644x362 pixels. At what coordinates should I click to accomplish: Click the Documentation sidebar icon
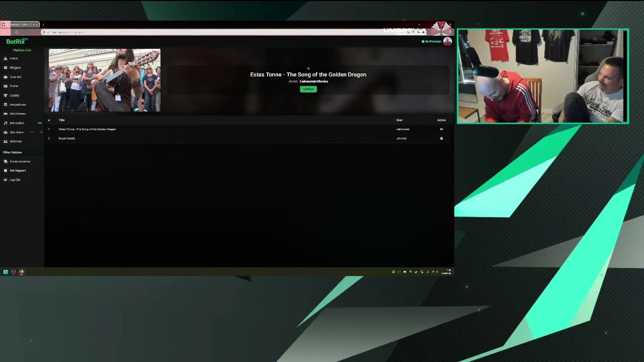(6, 161)
